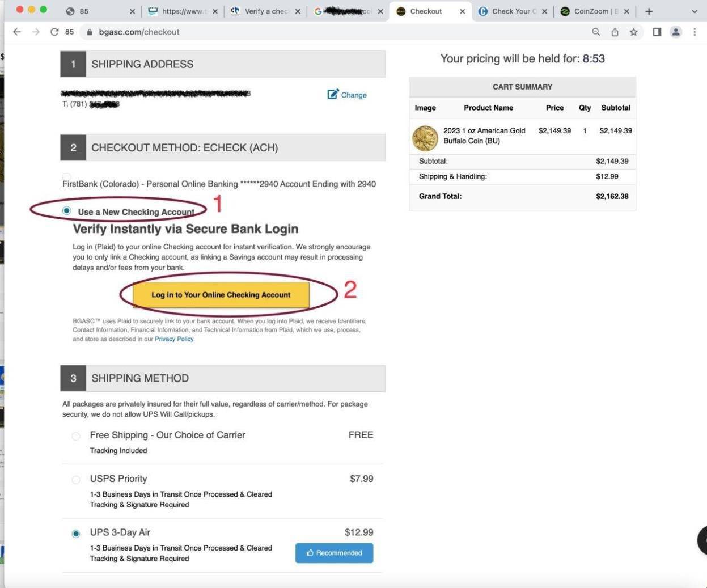Close the first tab titled 85
The height and width of the screenshot is (588, 707).
click(133, 11)
